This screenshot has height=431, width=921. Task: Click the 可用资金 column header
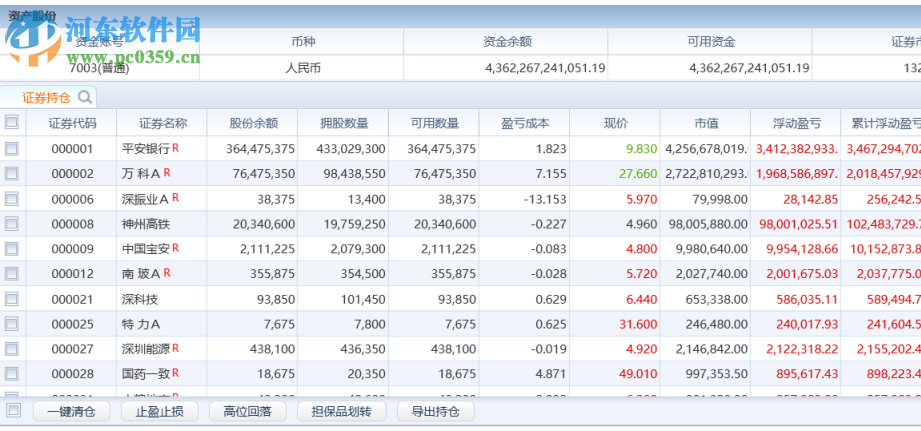point(711,42)
